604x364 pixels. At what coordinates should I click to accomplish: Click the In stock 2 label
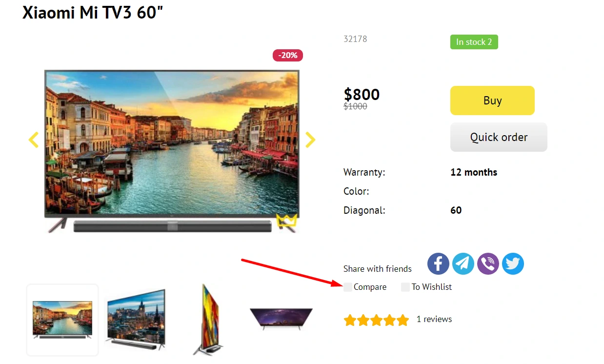[474, 42]
